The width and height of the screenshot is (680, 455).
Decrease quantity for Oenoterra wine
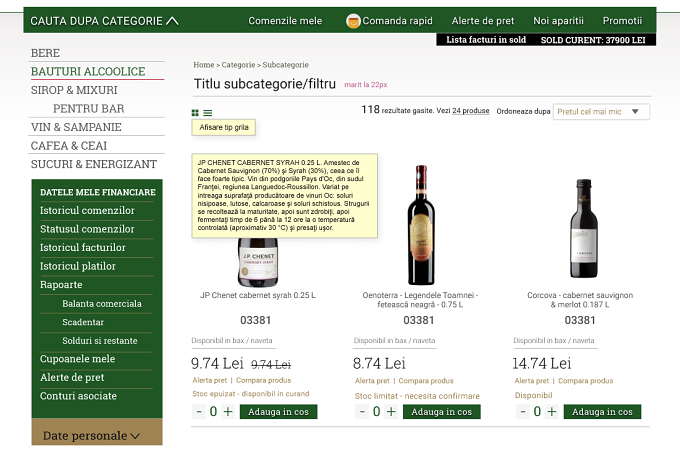362,412
